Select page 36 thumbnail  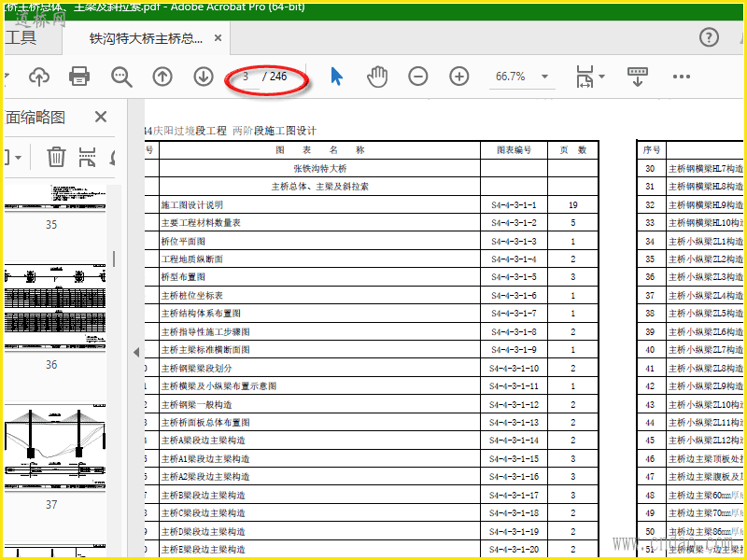pos(55,307)
